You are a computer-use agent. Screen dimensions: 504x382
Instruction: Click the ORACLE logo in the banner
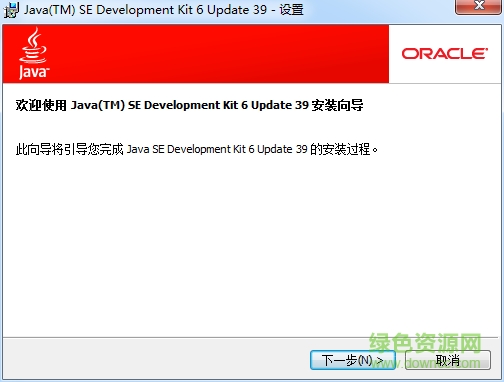tap(445, 54)
